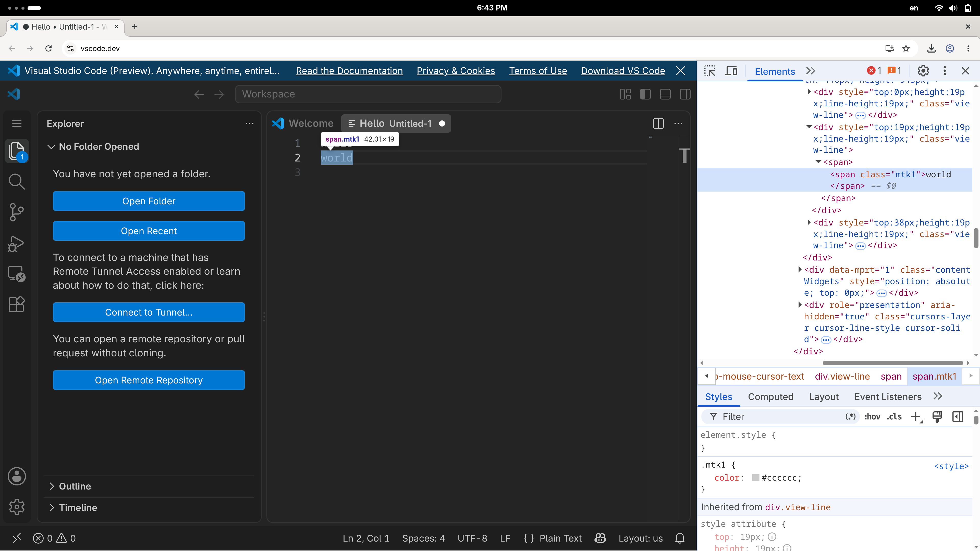Toggle the bottom Panel visibility
Image resolution: width=980 pixels, height=551 pixels.
665,94
